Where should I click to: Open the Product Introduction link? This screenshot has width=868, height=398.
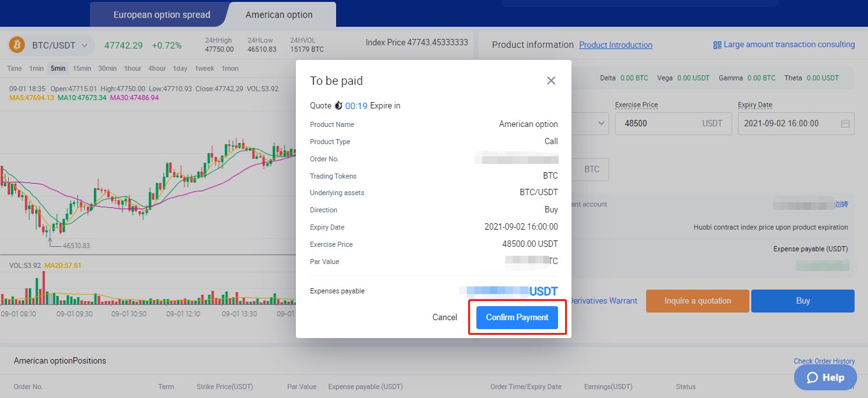(615, 45)
